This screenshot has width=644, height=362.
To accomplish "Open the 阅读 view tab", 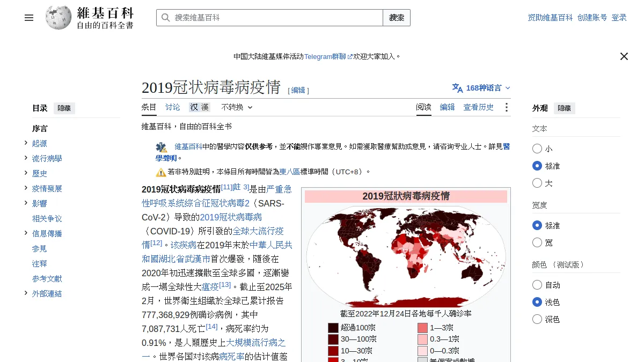I will [424, 107].
